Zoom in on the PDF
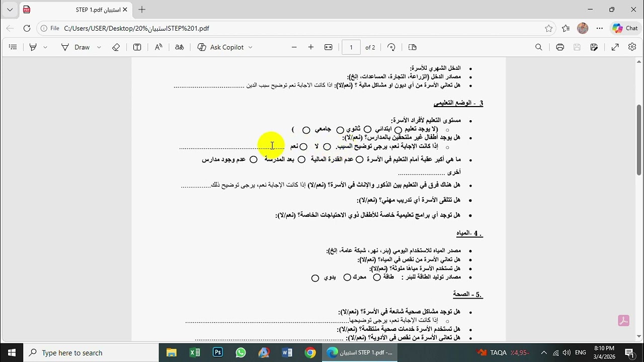 (x=311, y=47)
